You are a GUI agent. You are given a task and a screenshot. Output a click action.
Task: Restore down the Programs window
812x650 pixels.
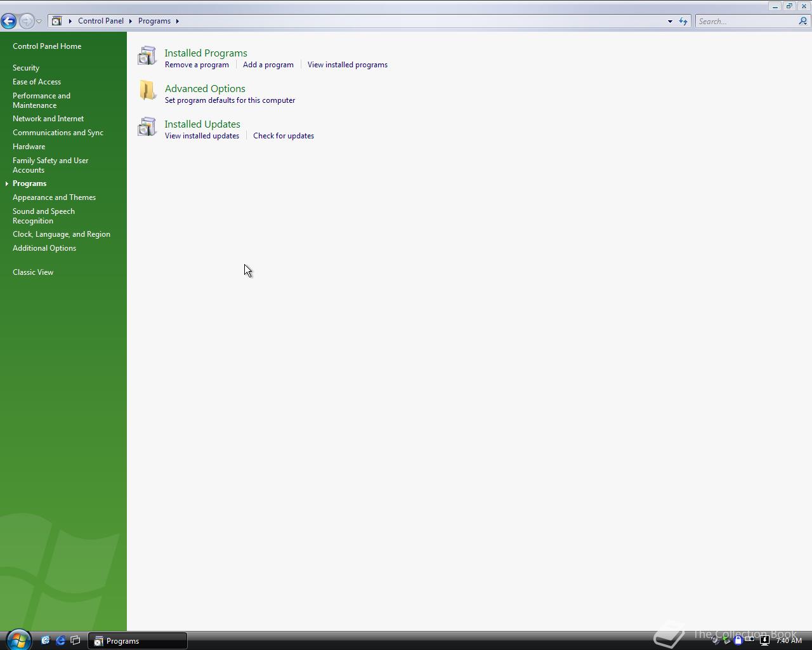[789, 6]
